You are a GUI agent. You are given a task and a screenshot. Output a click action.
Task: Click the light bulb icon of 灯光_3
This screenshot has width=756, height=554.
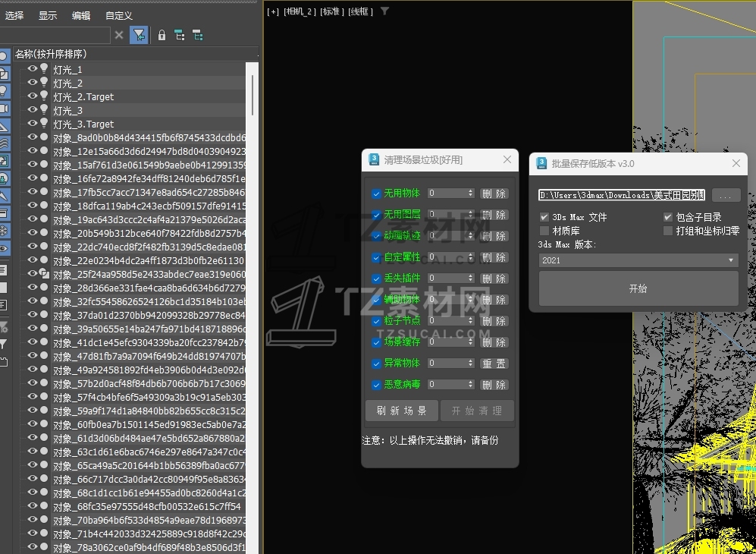pos(44,109)
